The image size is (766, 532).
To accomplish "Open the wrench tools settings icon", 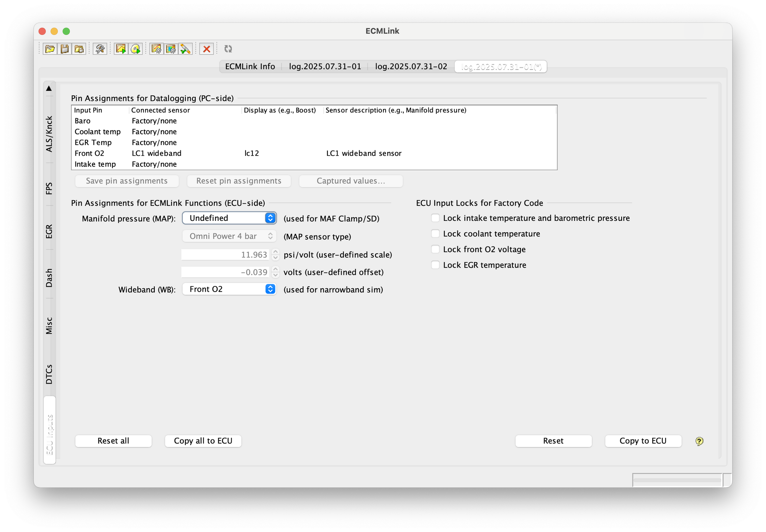I will click(100, 49).
